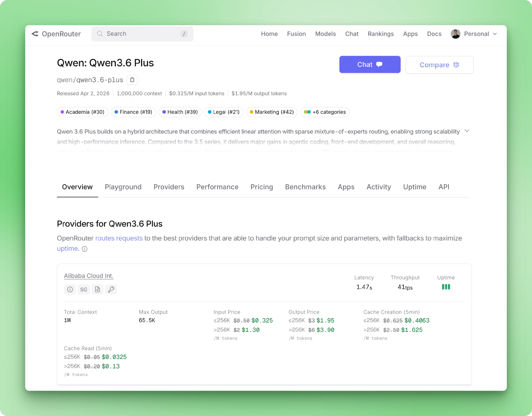View Alibaba Cloud provider info circle icon
The height and width of the screenshot is (416, 532).
(x=70, y=289)
